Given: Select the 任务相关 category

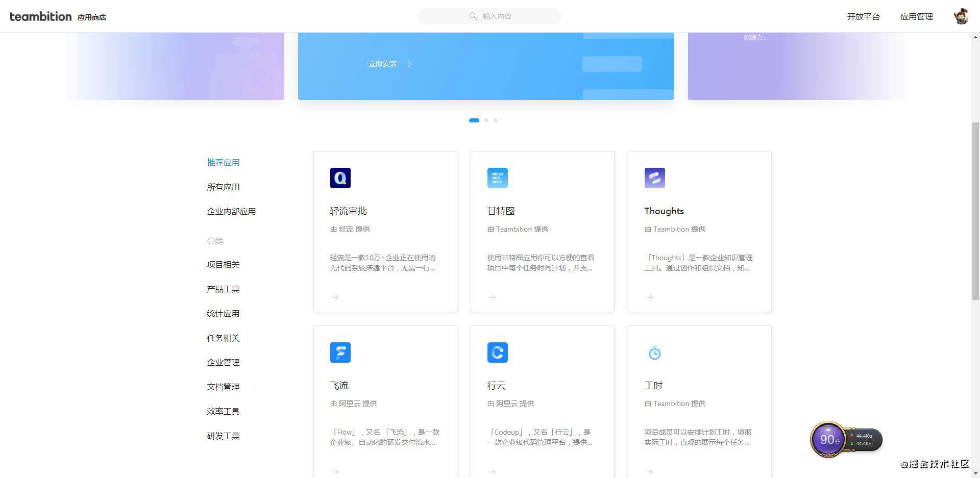Looking at the screenshot, I should (223, 338).
